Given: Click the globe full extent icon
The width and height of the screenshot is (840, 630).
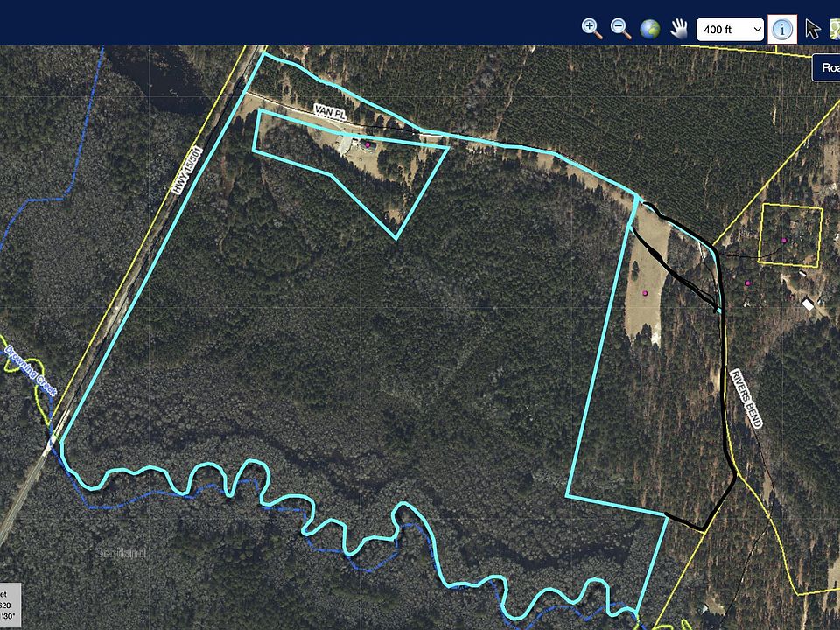Looking at the screenshot, I should 650,29.
